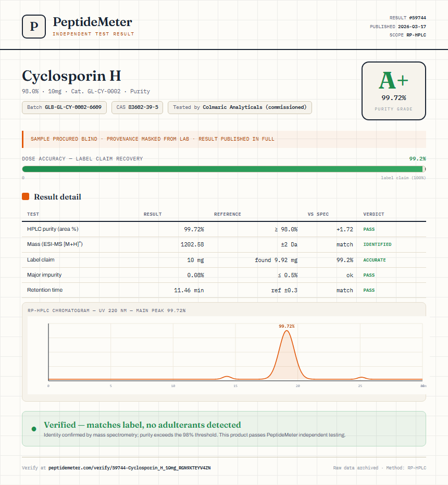Click the dose accuracy progress bar
The image size is (448, 485).
tap(223, 169)
